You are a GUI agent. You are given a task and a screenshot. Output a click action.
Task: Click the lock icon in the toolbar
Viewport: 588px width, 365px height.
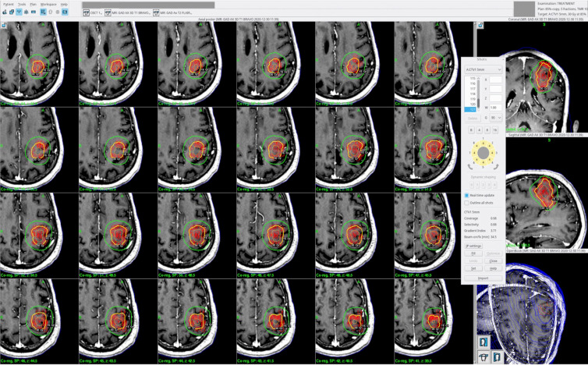pyautogui.click(x=4, y=13)
